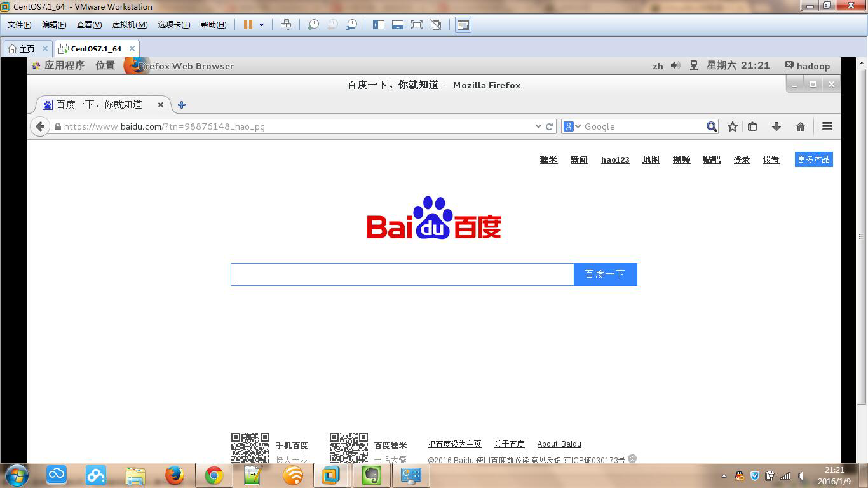Show hidden tray icons arrow
Screen dimensions: 868x488
(x=724, y=476)
